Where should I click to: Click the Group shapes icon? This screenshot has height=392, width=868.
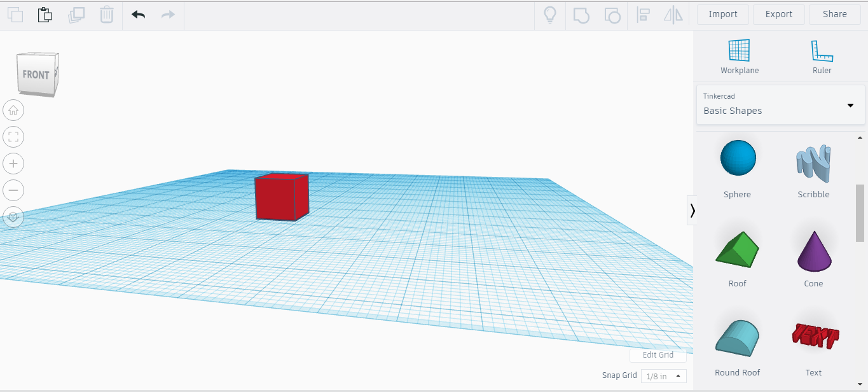point(581,15)
